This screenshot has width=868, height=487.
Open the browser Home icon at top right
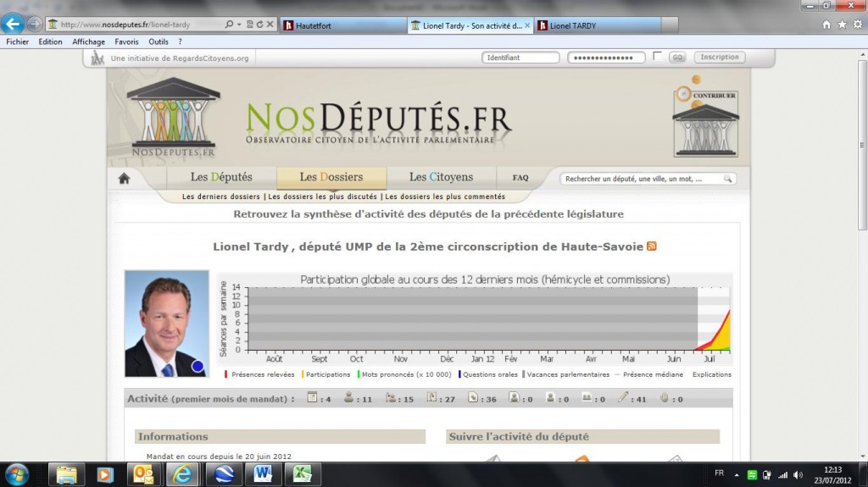pos(826,25)
